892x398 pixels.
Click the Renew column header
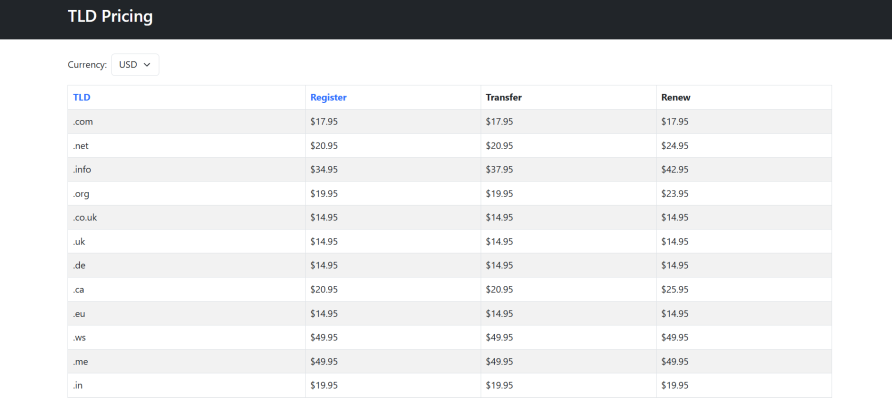pos(676,97)
